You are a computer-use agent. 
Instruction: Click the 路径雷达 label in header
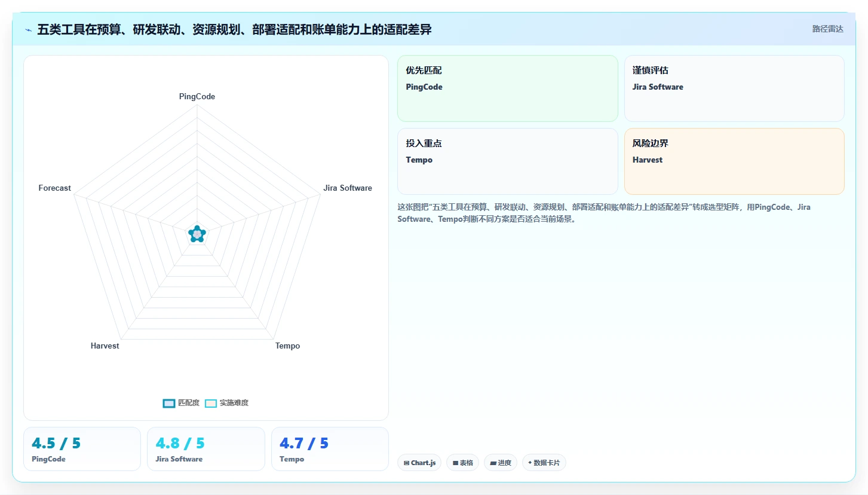pos(827,29)
